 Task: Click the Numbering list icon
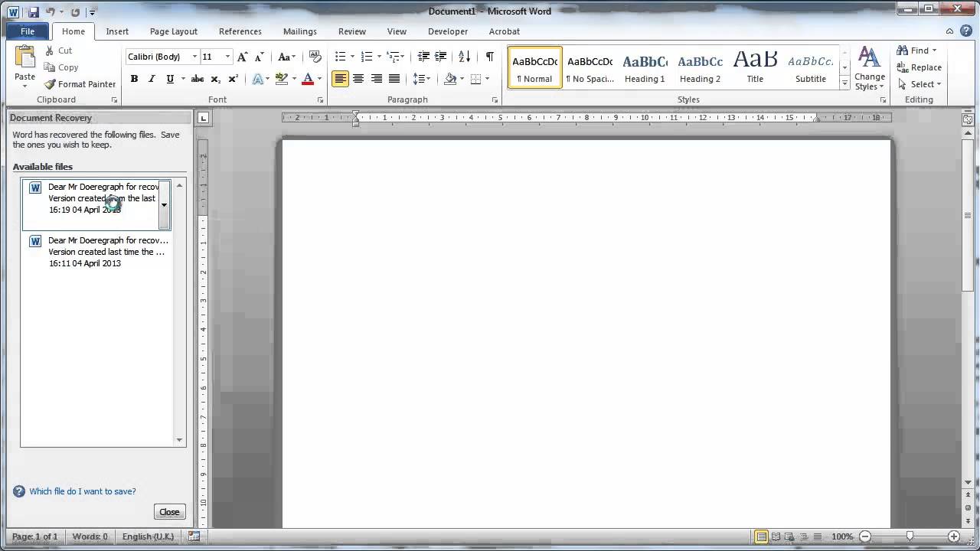tap(367, 57)
